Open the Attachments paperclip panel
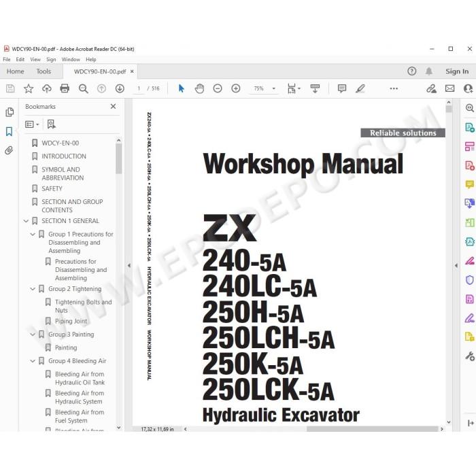Screen dimensions: 476x476 click(9, 150)
